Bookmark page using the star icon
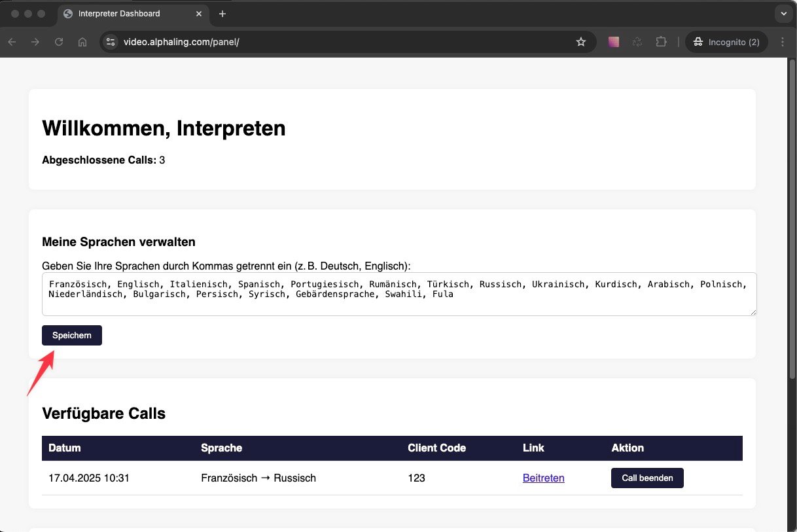 pyautogui.click(x=580, y=42)
